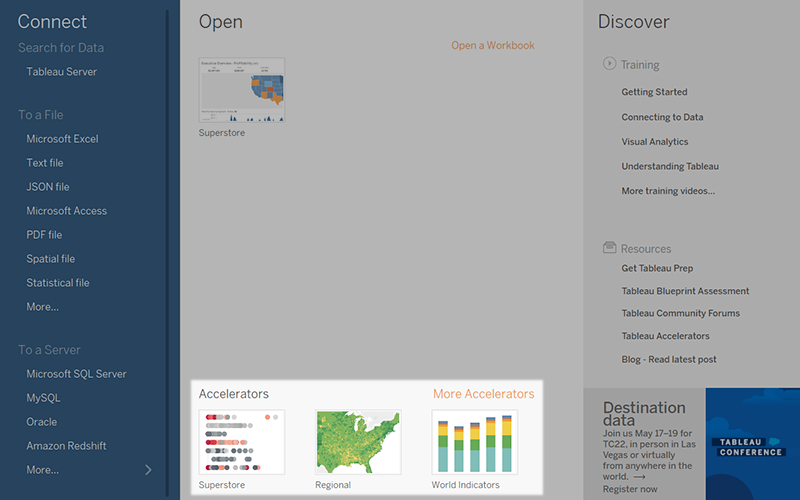Open the Superstore accelerator thumbnail
Viewport: 800px width, 500px height.
(x=242, y=442)
